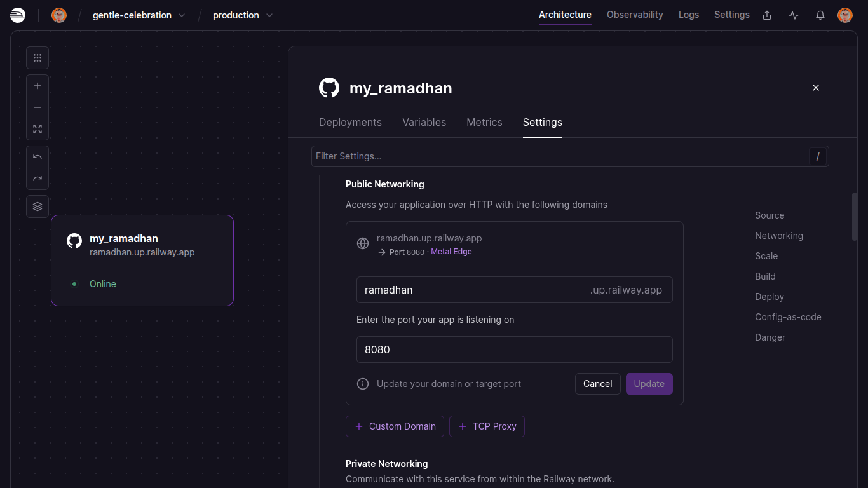Open the user profile avatar at top right
Screen dimensions: 868x488
click(x=845, y=15)
